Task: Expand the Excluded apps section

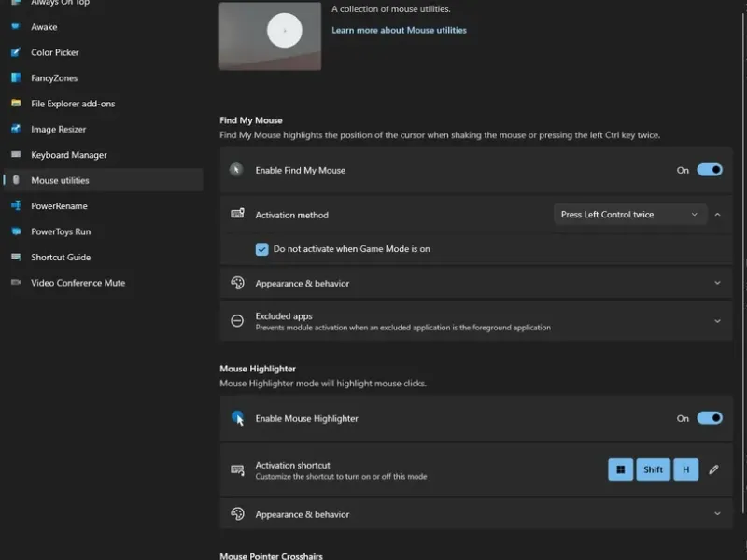Action: [x=717, y=321]
